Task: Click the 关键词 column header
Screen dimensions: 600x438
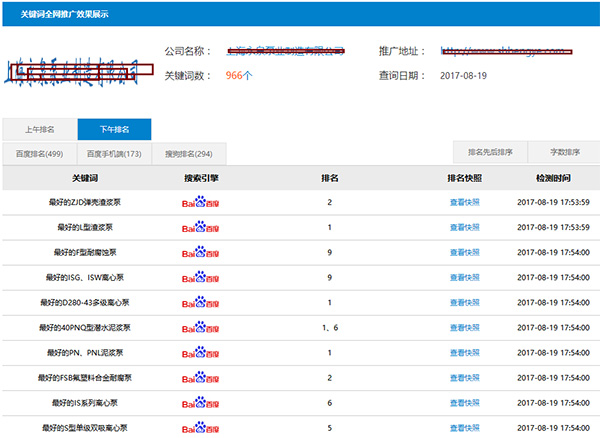Action: (x=85, y=178)
